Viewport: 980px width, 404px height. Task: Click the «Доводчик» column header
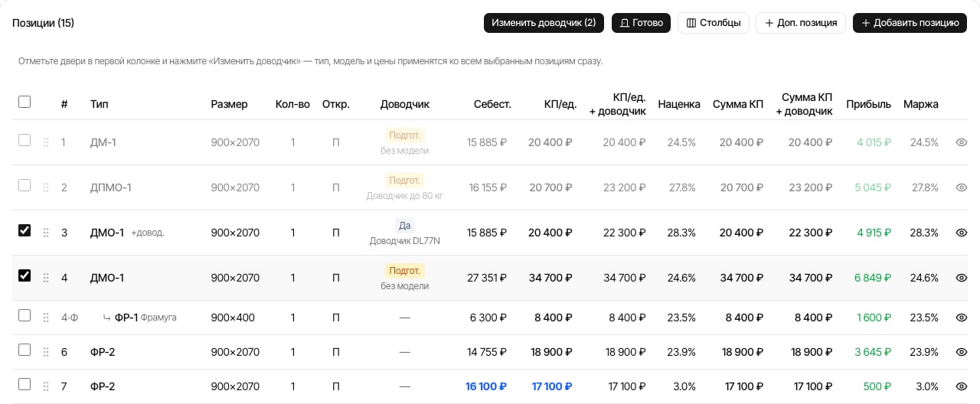[405, 104]
